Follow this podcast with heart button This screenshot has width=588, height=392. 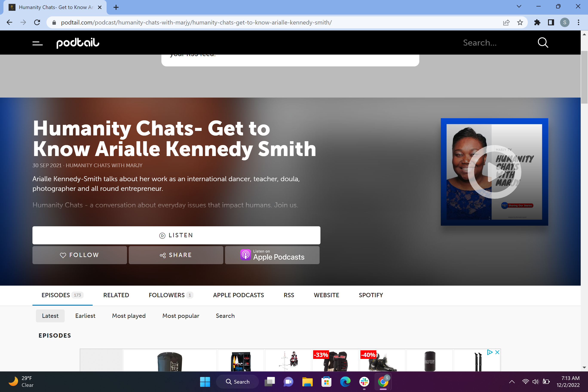(80, 255)
